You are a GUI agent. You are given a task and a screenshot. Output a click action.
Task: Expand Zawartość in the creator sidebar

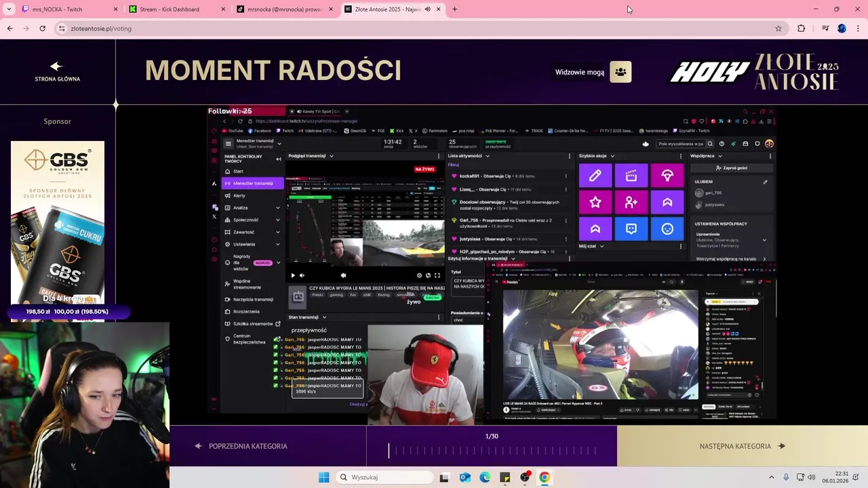tap(278, 232)
